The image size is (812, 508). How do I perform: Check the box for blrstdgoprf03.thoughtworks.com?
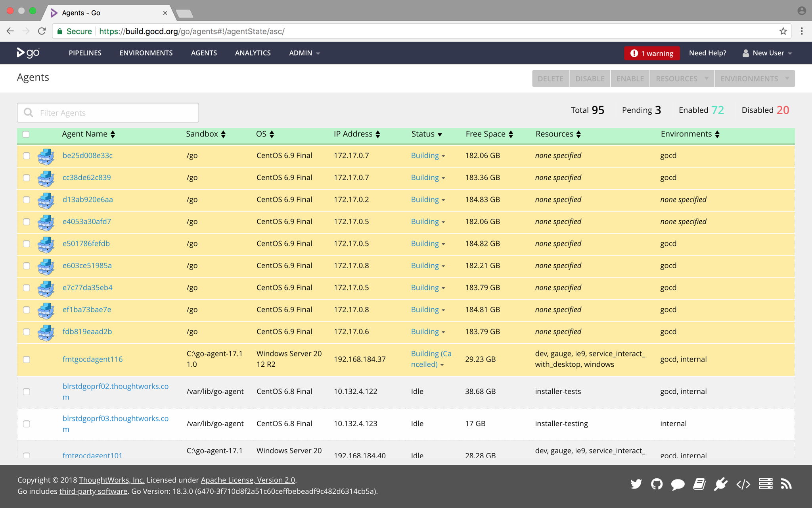(x=27, y=424)
